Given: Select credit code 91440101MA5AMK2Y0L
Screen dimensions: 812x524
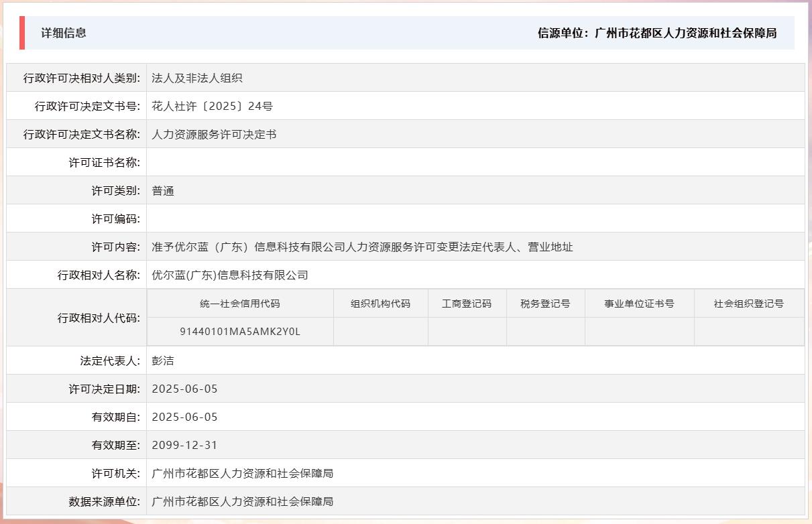Looking at the screenshot, I should (x=239, y=331).
